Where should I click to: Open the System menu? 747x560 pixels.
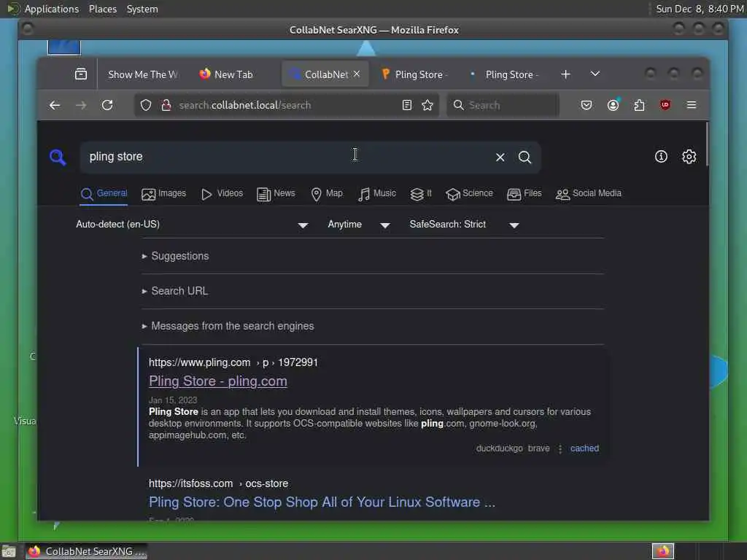[142, 9]
